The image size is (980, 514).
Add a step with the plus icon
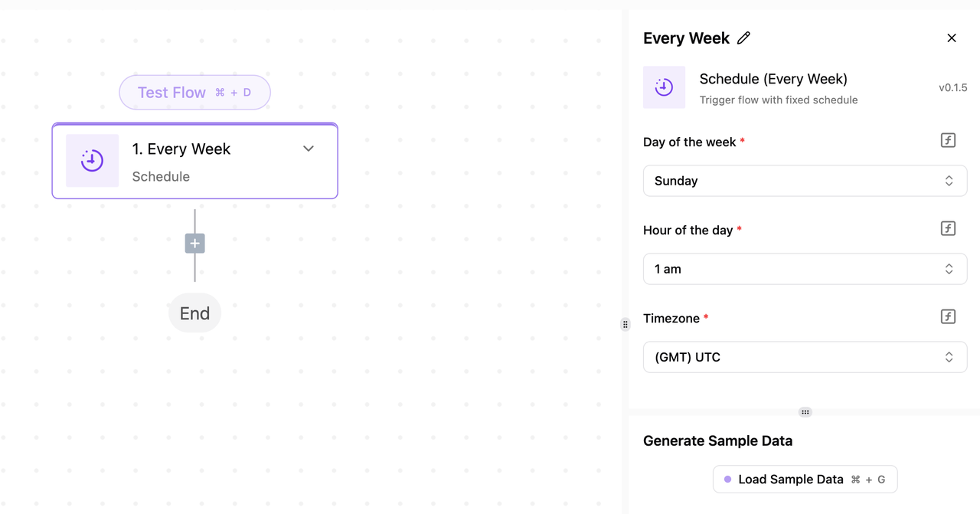tap(195, 244)
